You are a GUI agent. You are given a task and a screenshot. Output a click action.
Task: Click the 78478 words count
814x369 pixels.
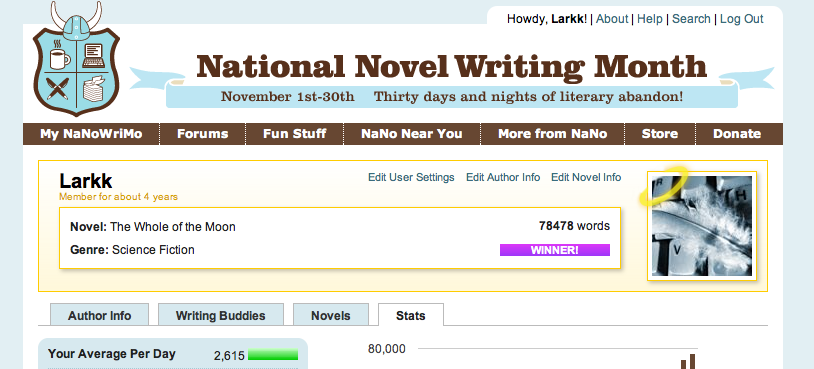[x=574, y=226]
